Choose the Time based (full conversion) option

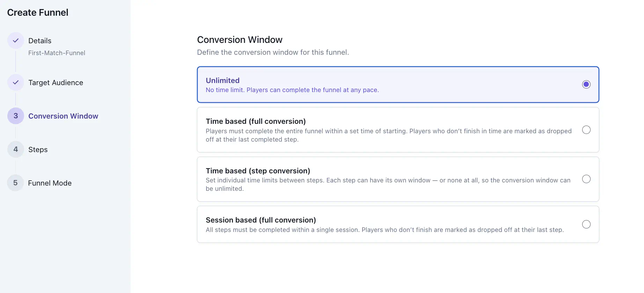[586, 129]
